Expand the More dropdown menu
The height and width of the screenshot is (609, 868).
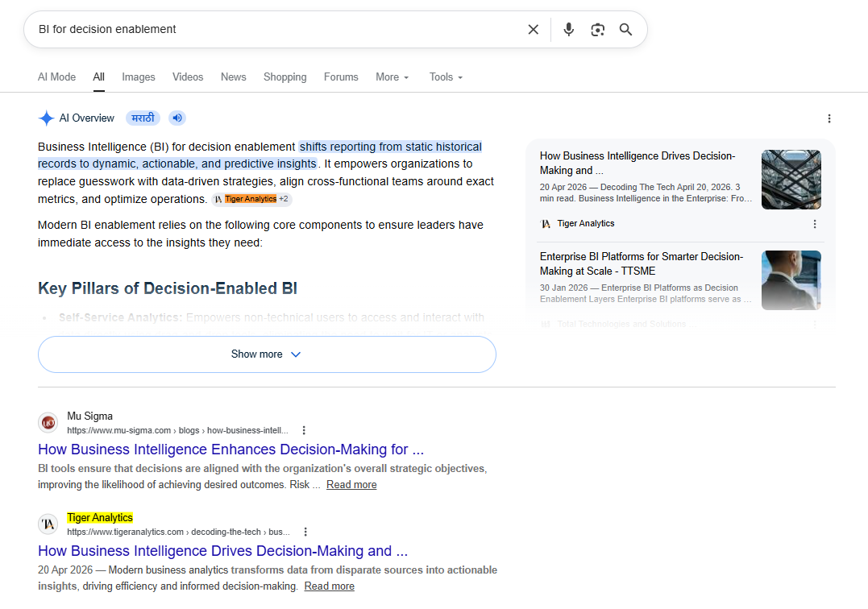[x=392, y=77]
